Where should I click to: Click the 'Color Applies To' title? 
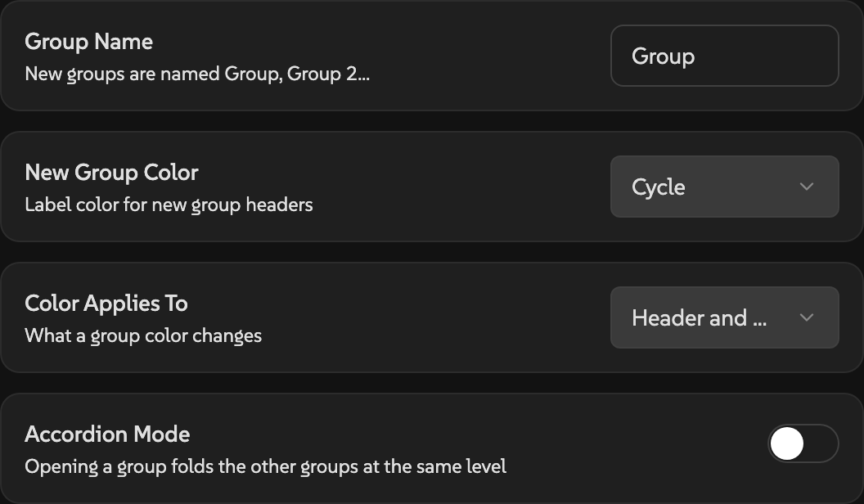[106, 304]
